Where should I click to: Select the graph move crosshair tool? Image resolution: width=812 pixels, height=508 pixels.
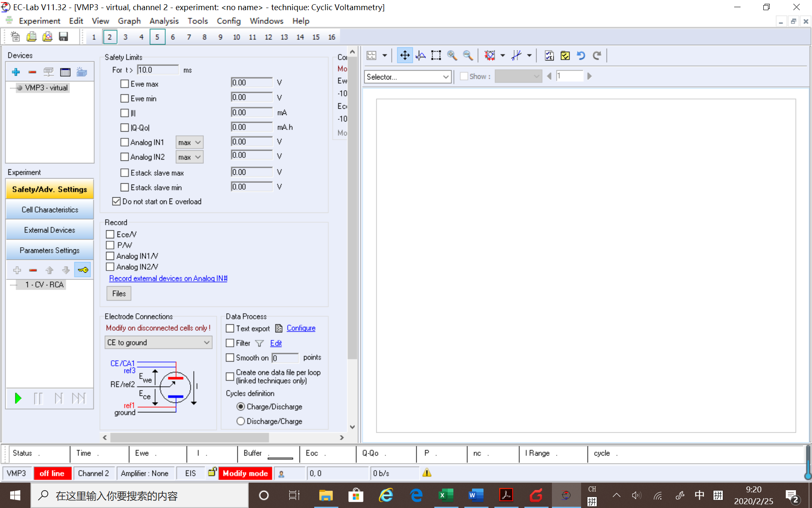point(405,55)
